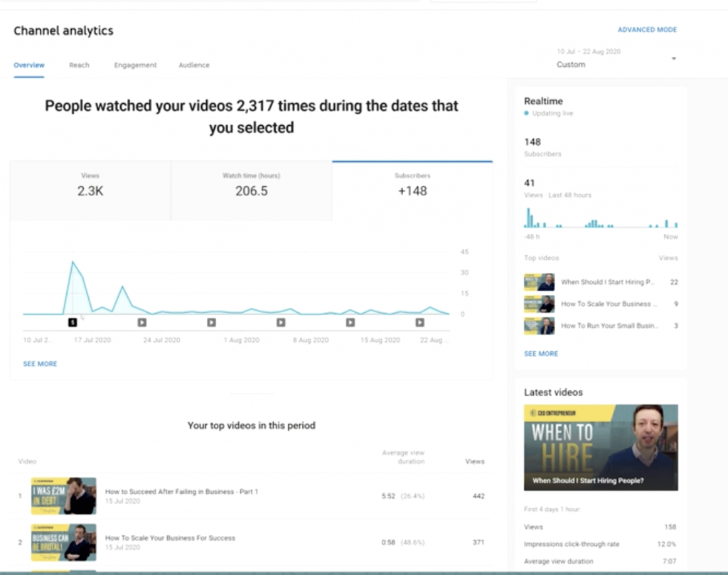Image resolution: width=728 pixels, height=575 pixels.
Task: Select the Views metric card
Action: [x=90, y=190]
